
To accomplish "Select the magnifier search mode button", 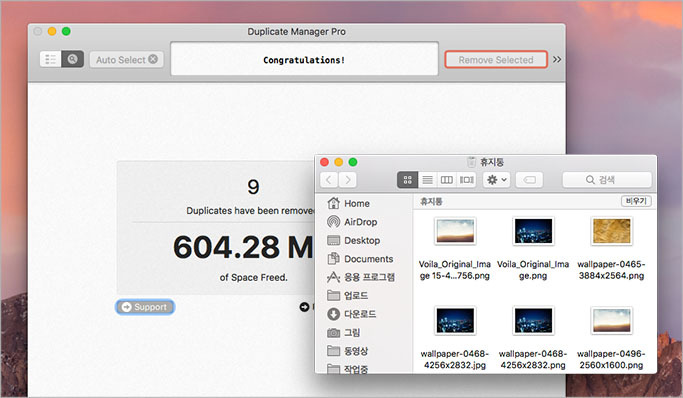I will (72, 59).
